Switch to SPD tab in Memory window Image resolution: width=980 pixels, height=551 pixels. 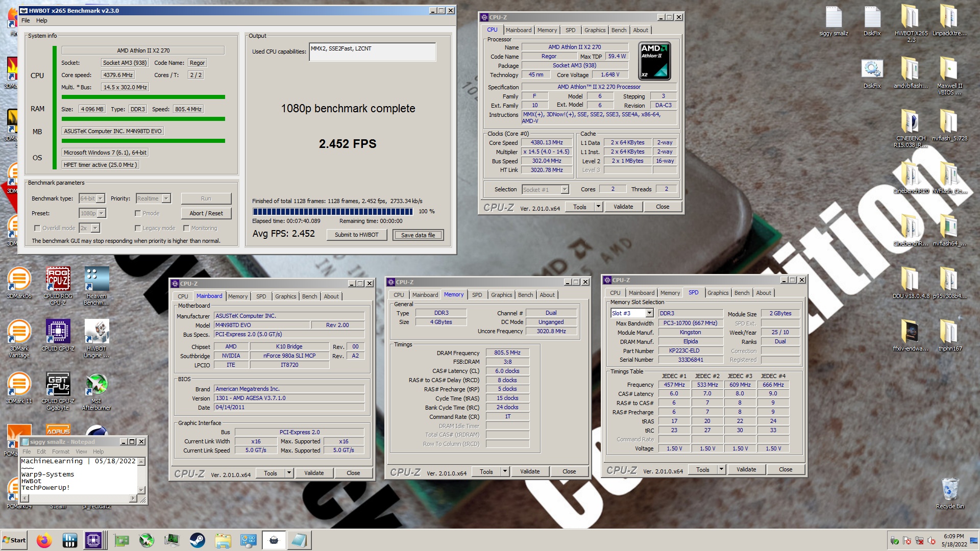click(x=477, y=295)
